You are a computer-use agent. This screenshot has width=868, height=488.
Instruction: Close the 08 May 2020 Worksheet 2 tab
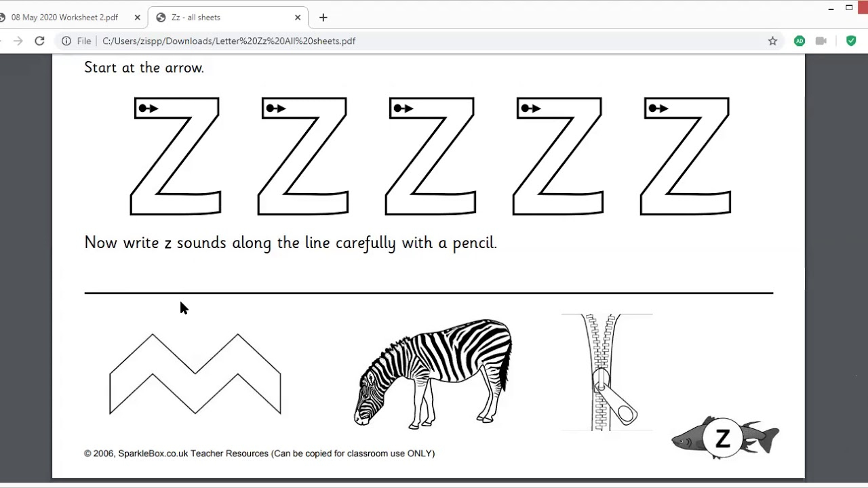click(137, 18)
